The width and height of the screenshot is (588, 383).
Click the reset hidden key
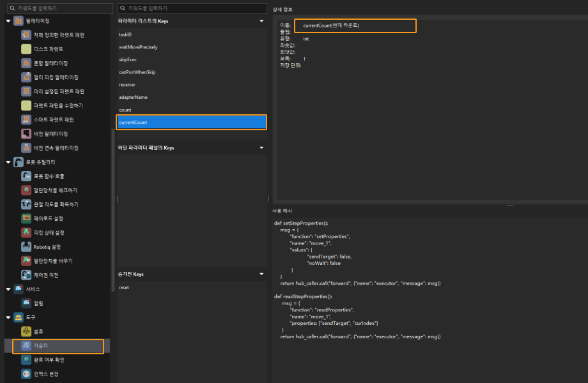pos(125,288)
